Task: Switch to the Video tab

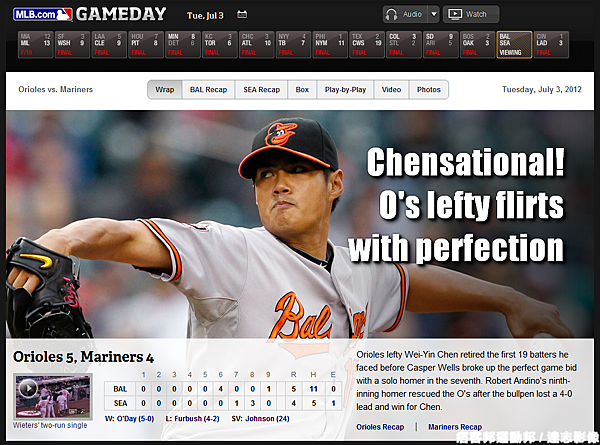Action: [x=391, y=90]
